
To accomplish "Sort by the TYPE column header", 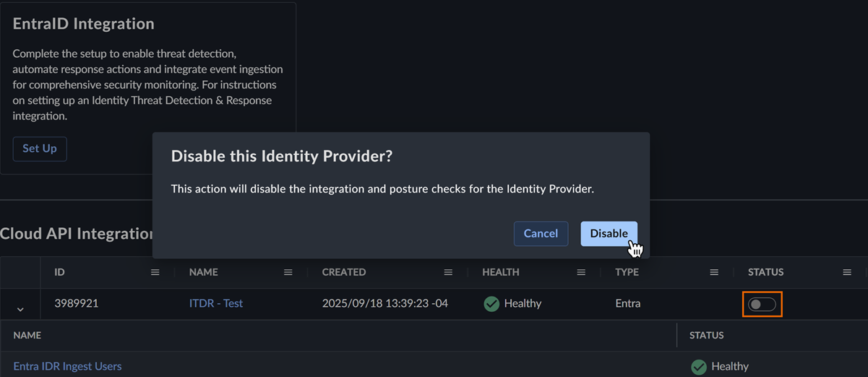I will pos(627,272).
